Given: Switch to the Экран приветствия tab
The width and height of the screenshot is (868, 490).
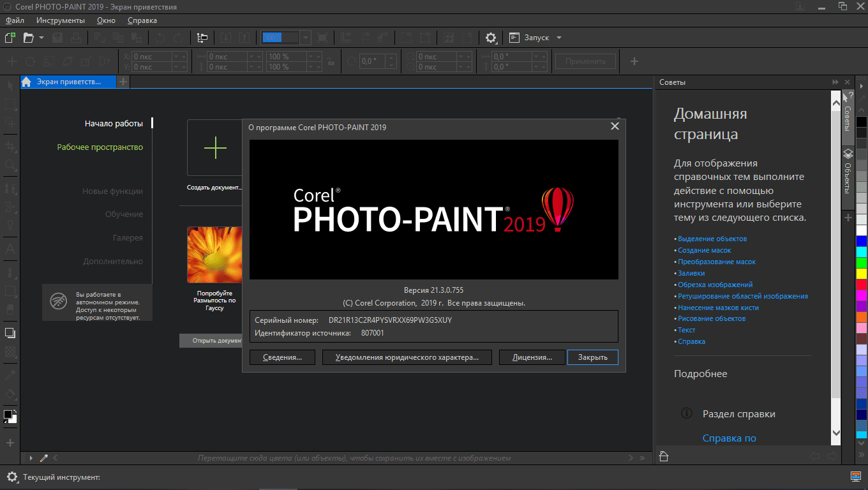Looking at the screenshot, I should [68, 82].
